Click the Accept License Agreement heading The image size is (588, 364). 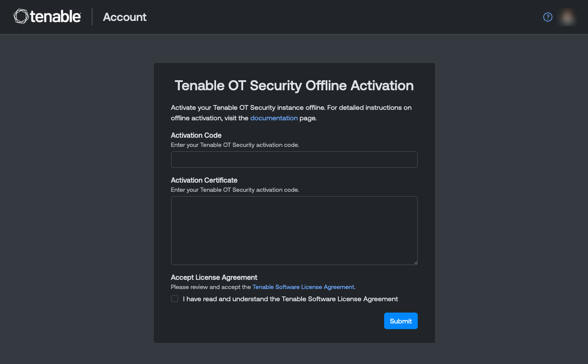214,277
